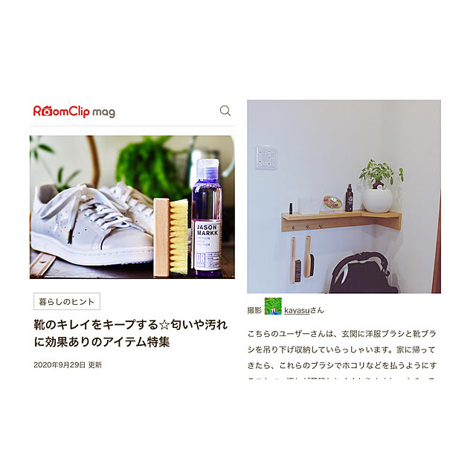This screenshot has width=476, height=476.
Task: Click the wall switch panel in photo
Action: (266, 157)
